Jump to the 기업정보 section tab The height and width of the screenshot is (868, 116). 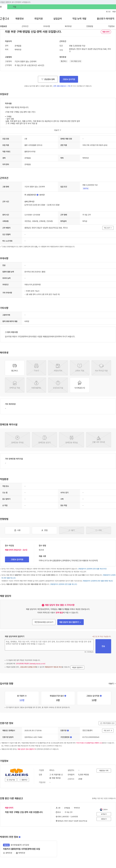pos(111,26)
